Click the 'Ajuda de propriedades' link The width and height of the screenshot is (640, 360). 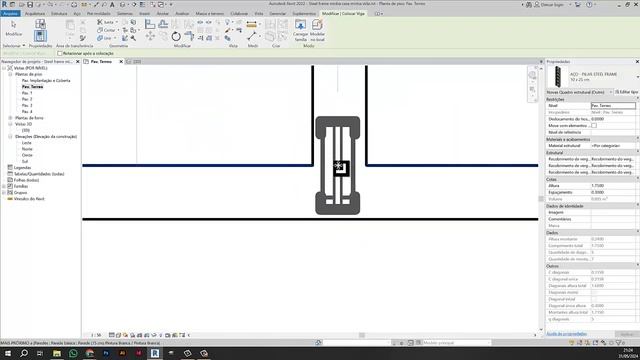(x=567, y=334)
